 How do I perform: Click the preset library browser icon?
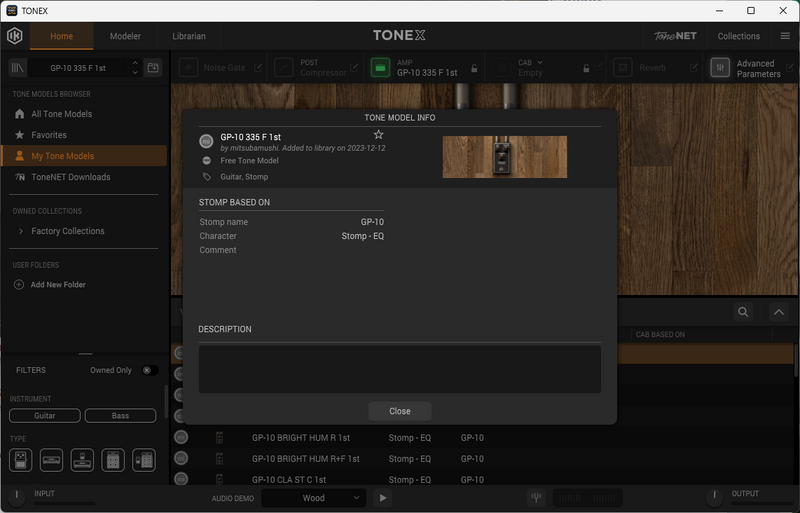[x=18, y=67]
